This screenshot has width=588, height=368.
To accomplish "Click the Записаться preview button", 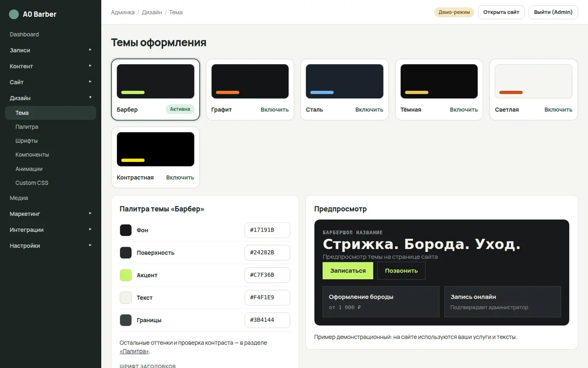I will 348,271.
